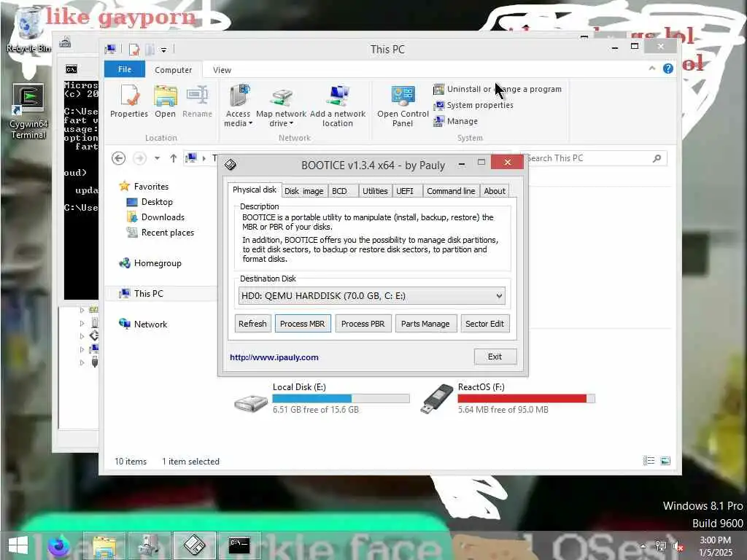This screenshot has height=560, width=747.
Task: Open the Cygwin64 Terminal desktop shortcut
Action: [28, 112]
